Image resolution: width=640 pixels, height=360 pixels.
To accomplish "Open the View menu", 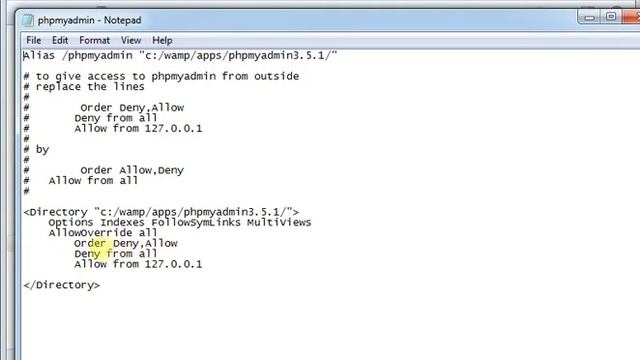I will [131, 40].
